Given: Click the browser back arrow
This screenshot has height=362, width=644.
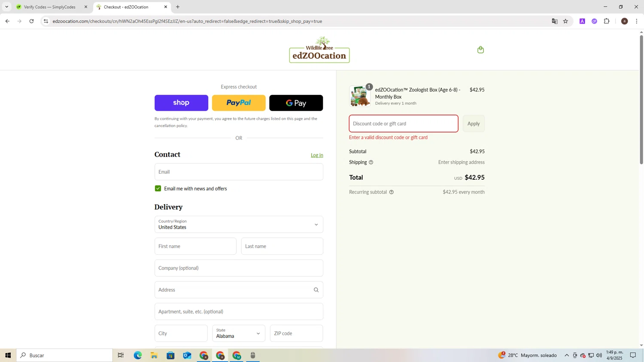Looking at the screenshot, I should pyautogui.click(x=7, y=21).
